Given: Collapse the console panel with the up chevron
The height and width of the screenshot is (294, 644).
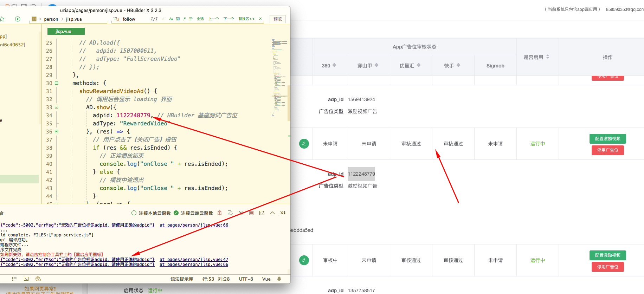Looking at the screenshot, I should (x=272, y=213).
